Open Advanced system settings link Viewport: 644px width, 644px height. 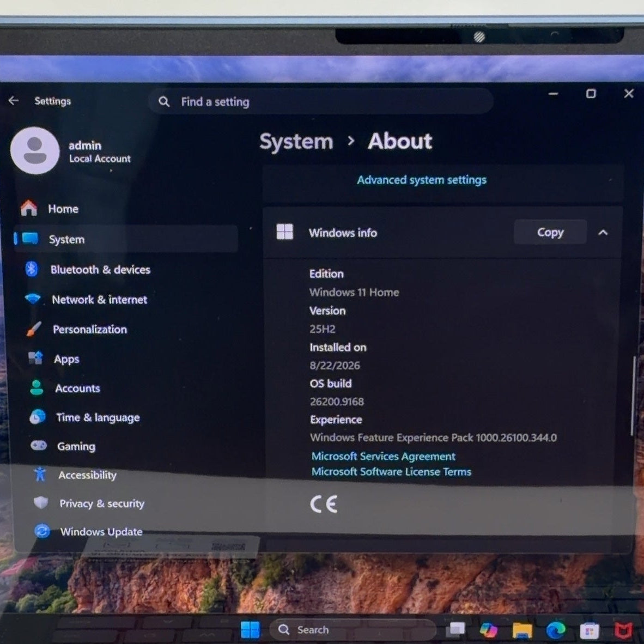point(421,180)
